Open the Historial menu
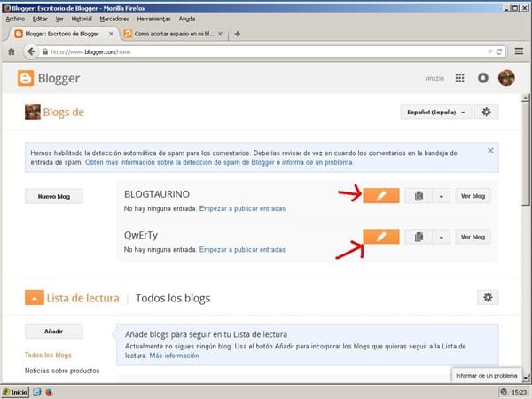532x399 pixels. pos(82,19)
